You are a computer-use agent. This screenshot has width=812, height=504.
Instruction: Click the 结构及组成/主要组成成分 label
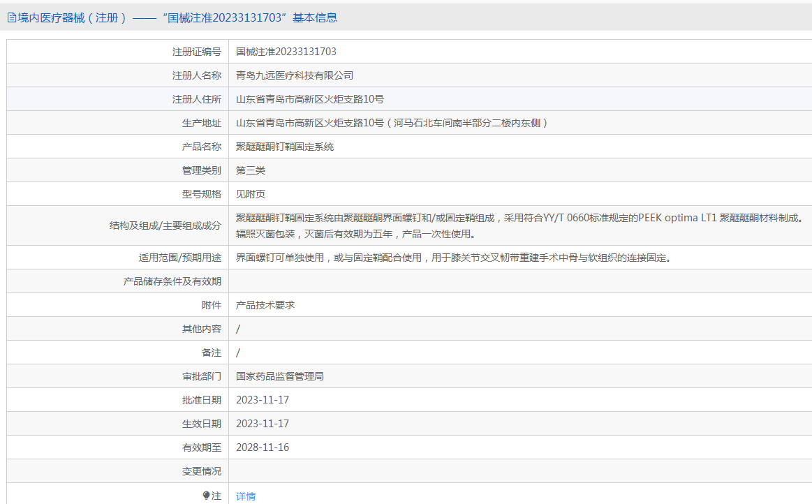165,226
